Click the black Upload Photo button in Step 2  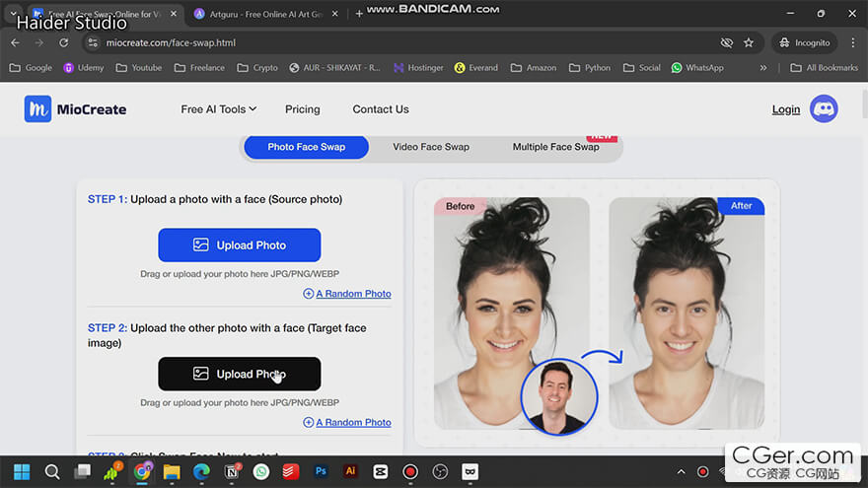coord(239,374)
